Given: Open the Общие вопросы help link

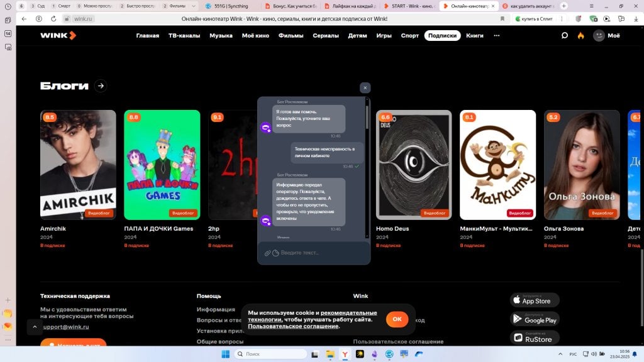Looking at the screenshot, I should (x=219, y=341).
